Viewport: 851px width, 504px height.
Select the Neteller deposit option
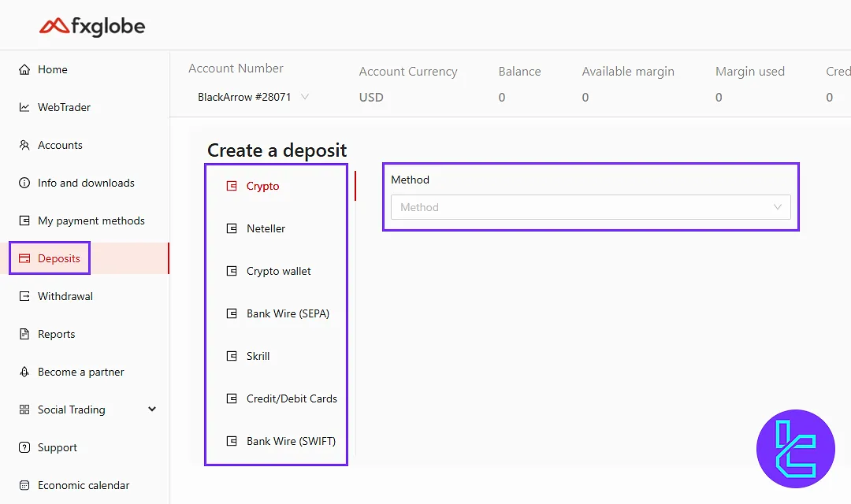point(266,228)
